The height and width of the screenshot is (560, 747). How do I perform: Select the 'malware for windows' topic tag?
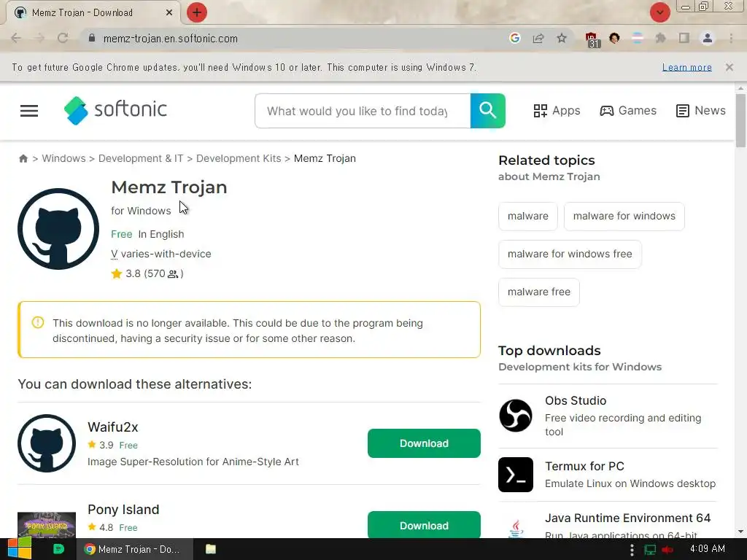point(624,216)
